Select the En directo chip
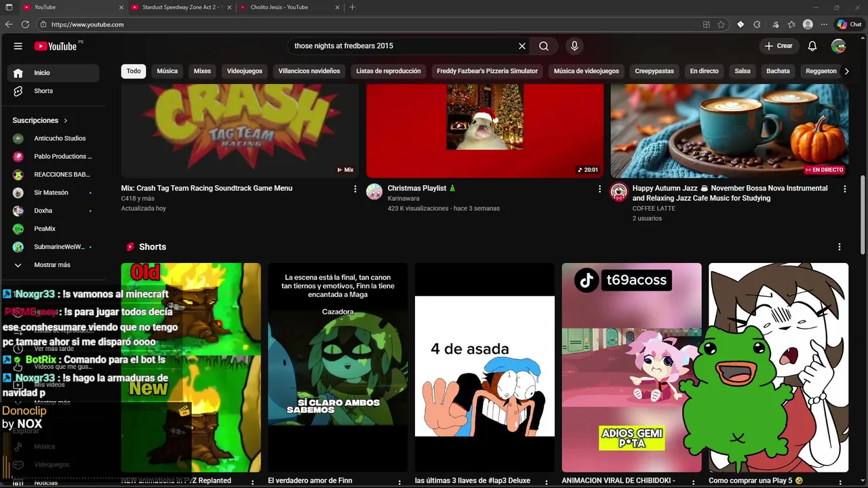Screen dimensions: 868x488 pos(704,71)
